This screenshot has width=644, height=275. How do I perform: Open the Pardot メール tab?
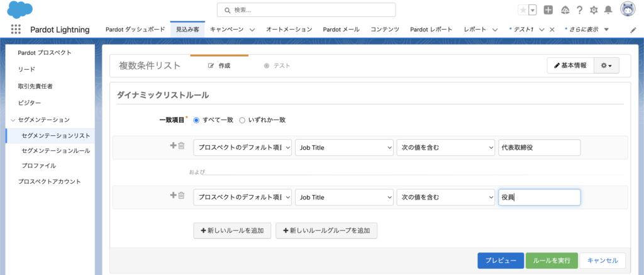pos(341,29)
